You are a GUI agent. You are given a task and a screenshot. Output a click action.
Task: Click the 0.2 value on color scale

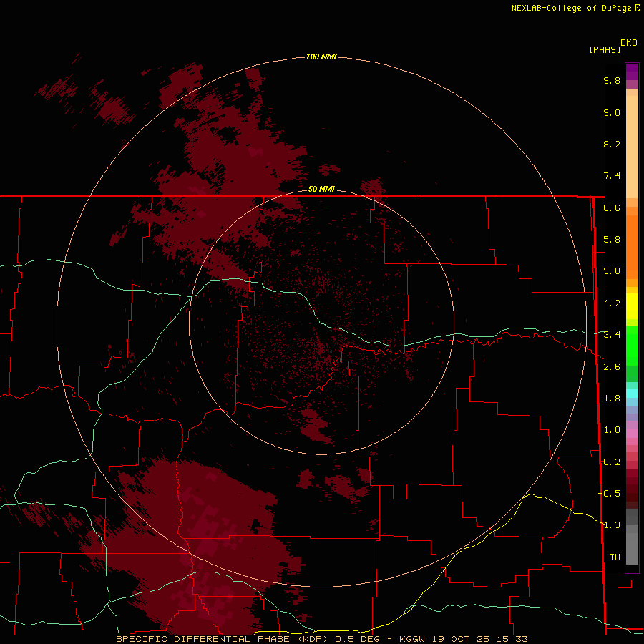[612, 462]
